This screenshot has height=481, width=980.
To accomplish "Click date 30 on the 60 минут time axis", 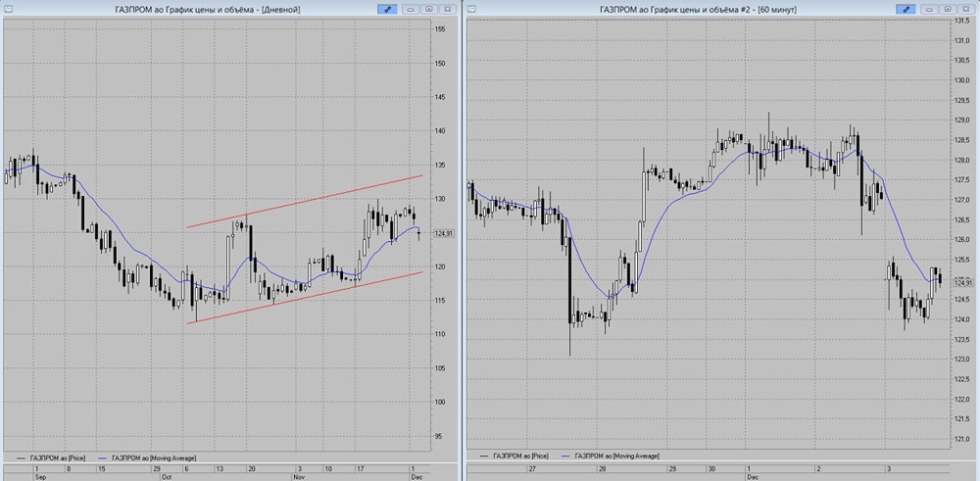I will click(x=711, y=468).
